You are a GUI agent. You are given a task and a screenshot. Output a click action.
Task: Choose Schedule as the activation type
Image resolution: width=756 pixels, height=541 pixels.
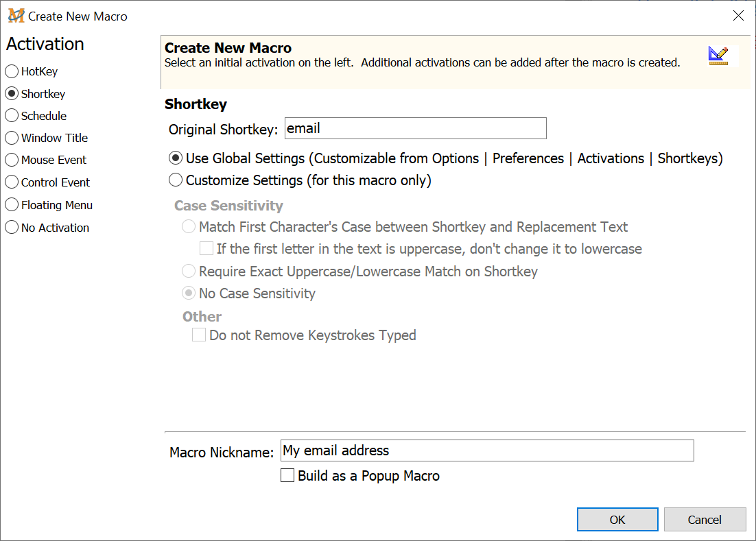tap(12, 116)
